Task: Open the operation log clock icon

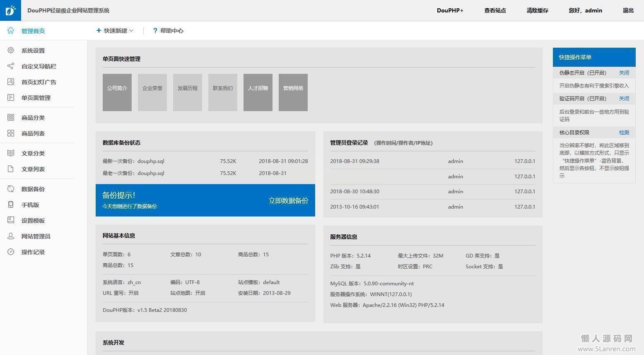Action: point(11,252)
